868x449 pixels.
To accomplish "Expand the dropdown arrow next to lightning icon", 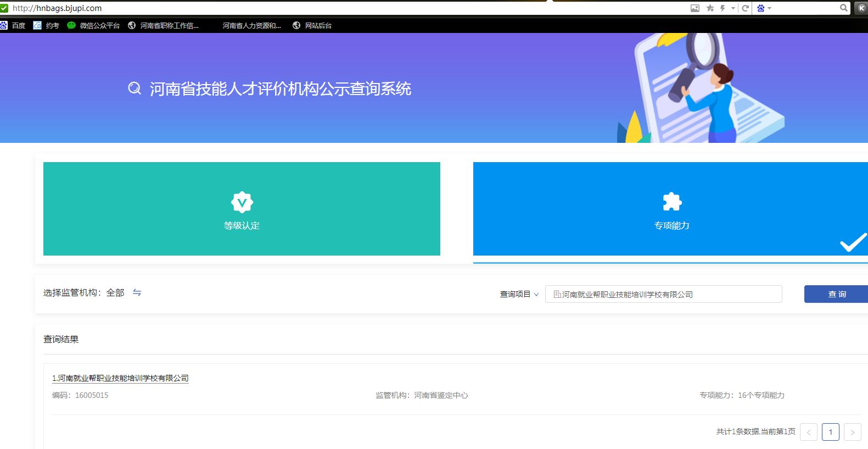I will [x=733, y=8].
